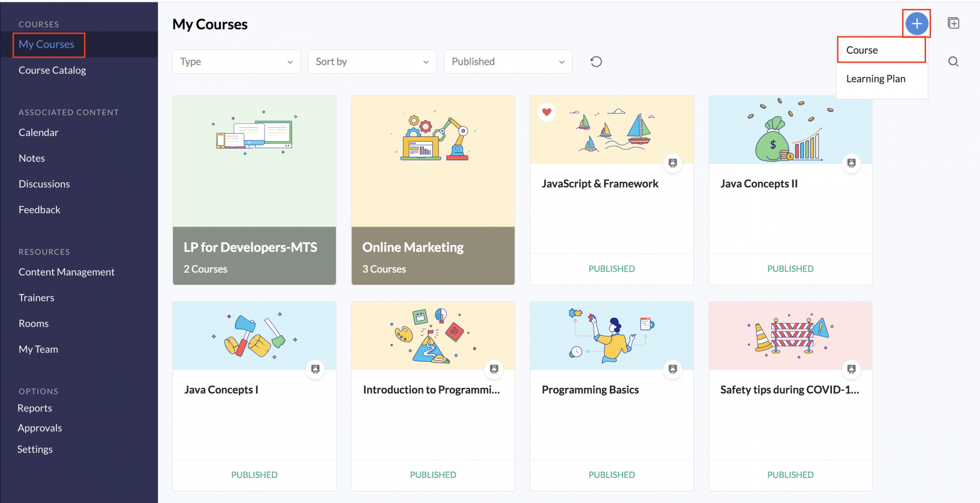The image size is (980, 503).
Task: Click the Java Concepts I tools thumbnail
Action: (x=254, y=336)
